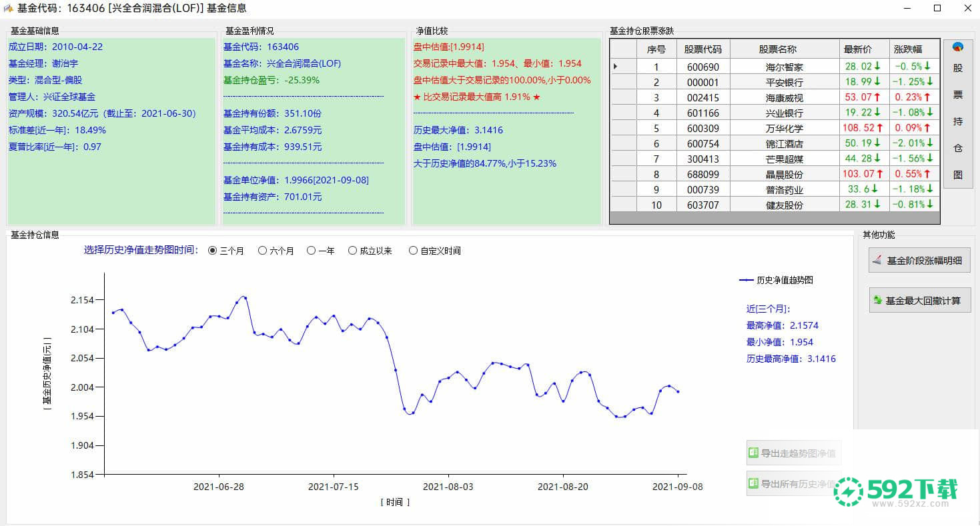
Task: Click change value -2.01%
Action: [x=914, y=143]
